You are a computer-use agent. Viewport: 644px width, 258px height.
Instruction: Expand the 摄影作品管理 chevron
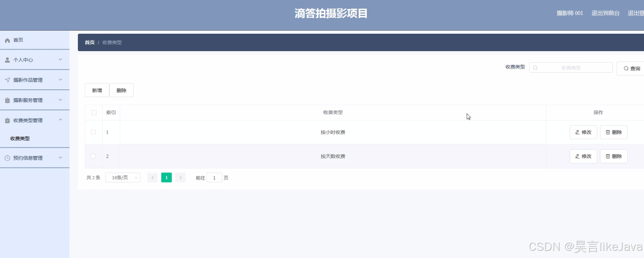click(x=60, y=80)
